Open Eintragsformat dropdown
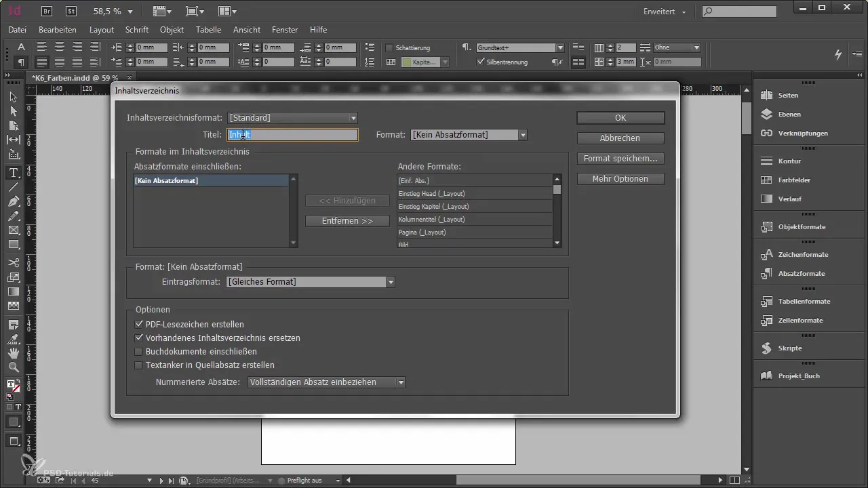 (311, 282)
